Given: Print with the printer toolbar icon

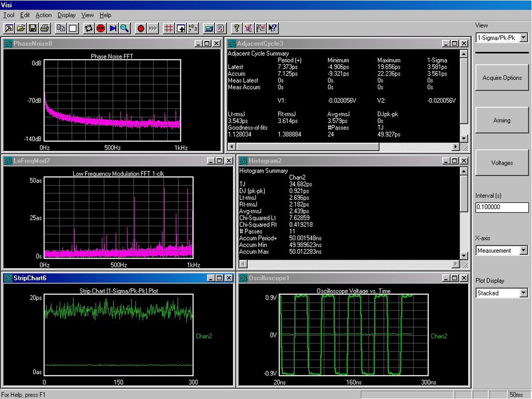Looking at the screenshot, I should [x=44, y=28].
